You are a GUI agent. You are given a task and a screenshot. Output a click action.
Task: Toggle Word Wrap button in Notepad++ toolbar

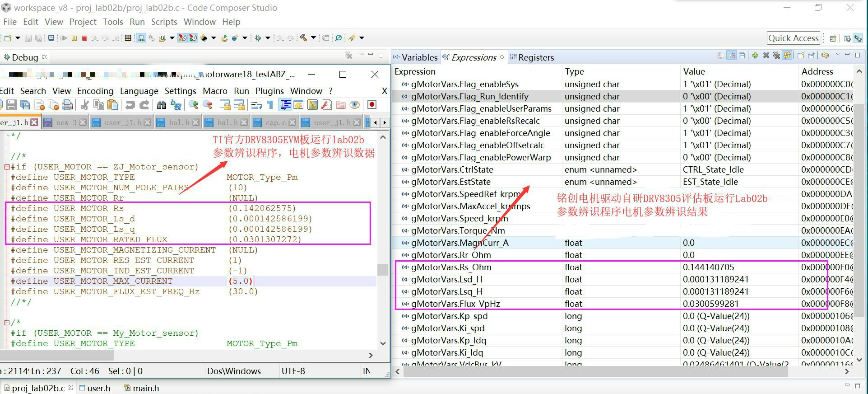(256, 105)
